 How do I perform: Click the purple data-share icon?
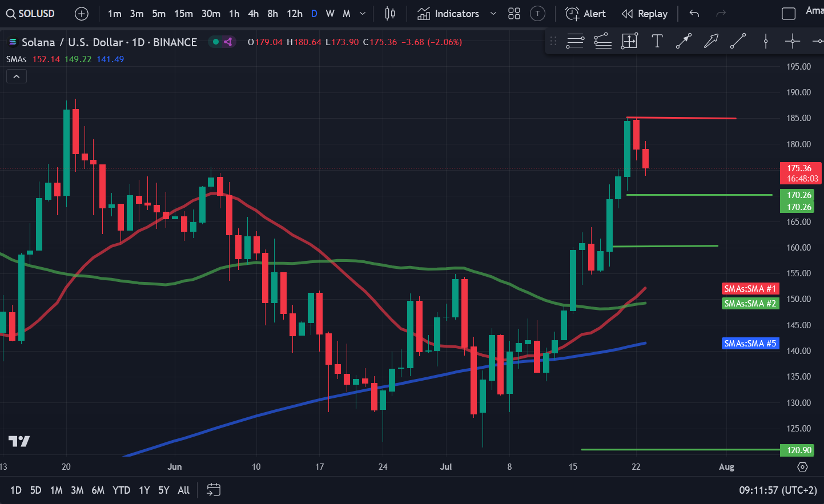point(228,42)
